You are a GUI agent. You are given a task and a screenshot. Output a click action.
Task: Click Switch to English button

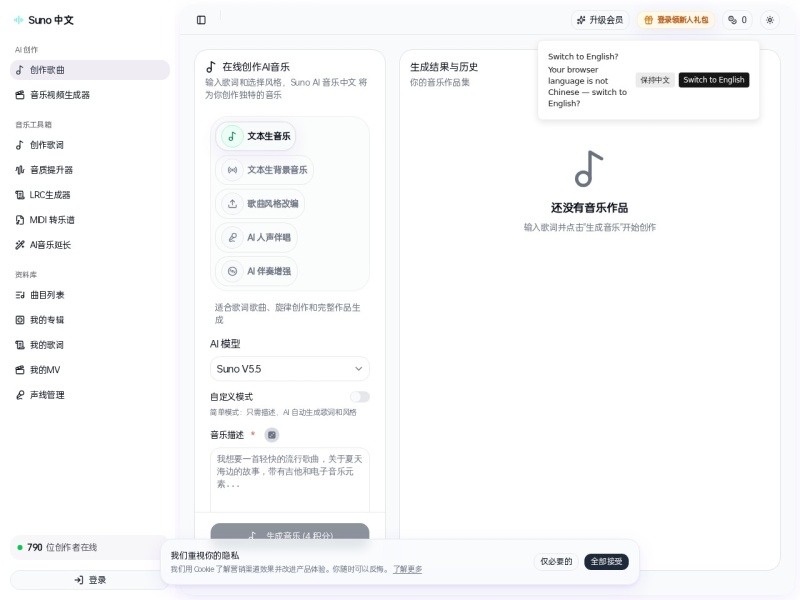point(714,80)
